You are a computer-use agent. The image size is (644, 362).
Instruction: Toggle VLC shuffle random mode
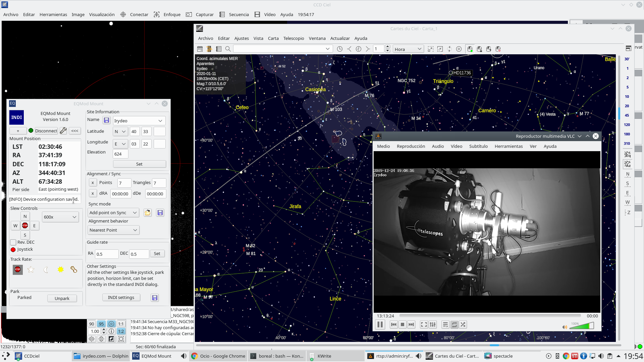[463, 324]
